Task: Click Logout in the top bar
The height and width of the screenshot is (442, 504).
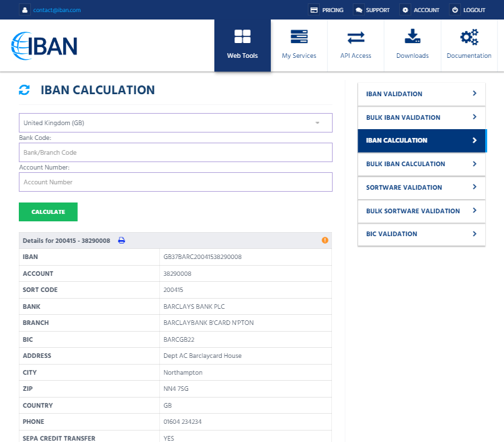Action: coord(468,10)
